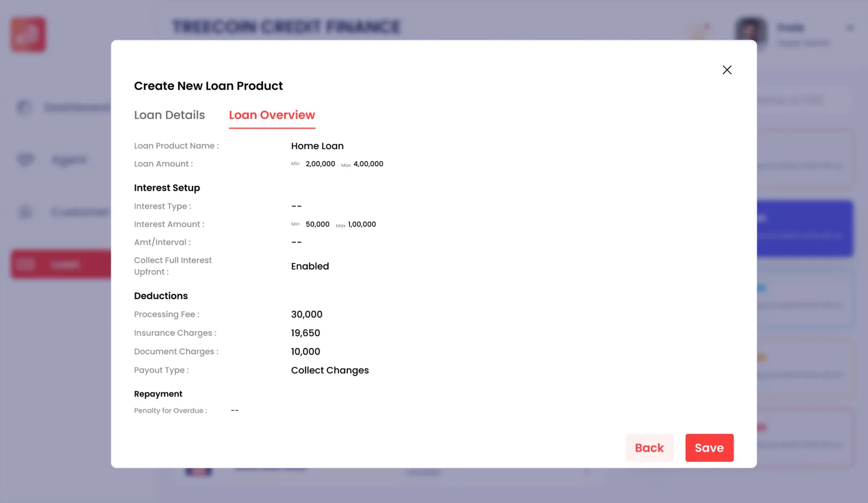Click the maximum loan amount 4,00,000
The width and height of the screenshot is (868, 503).
point(368,164)
